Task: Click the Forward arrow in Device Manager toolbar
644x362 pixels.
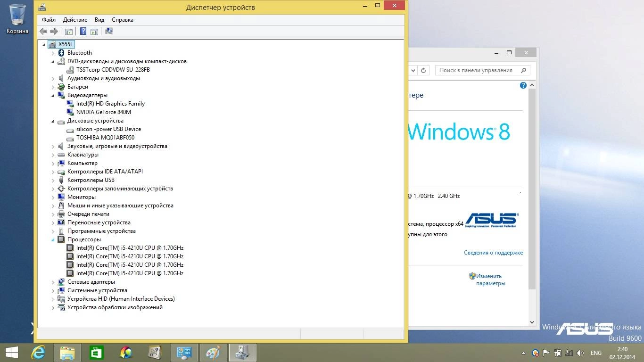Action: point(54,31)
